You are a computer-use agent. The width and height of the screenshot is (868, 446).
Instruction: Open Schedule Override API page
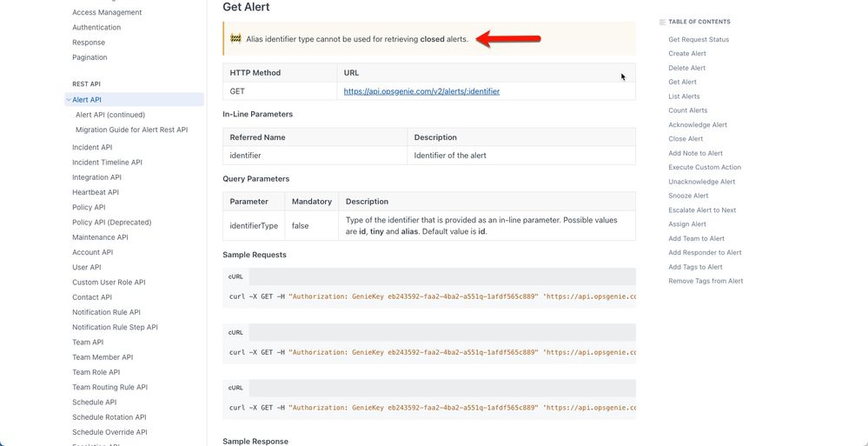click(x=109, y=432)
